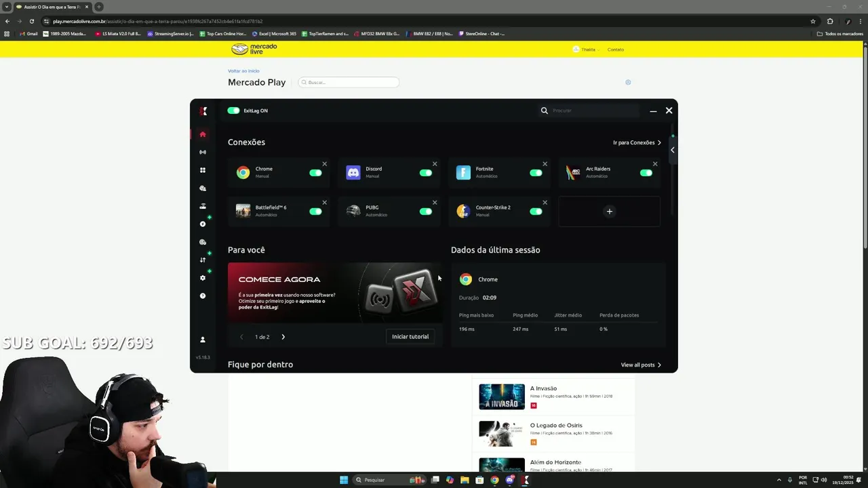Open the ExitLag settings gear sidebar icon
868x488 pixels.
coord(202,278)
